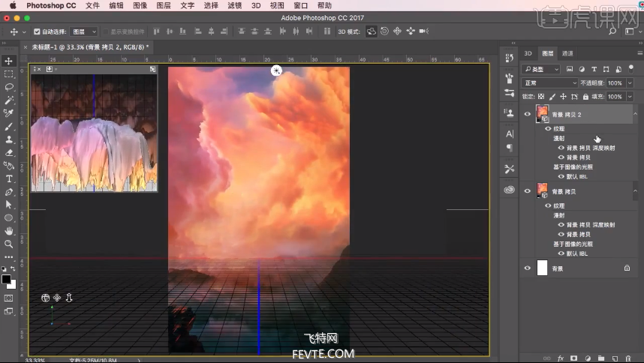Image resolution: width=644 pixels, height=363 pixels.
Task: Toggle Show Transform Controls checkbox
Action: (x=106, y=31)
